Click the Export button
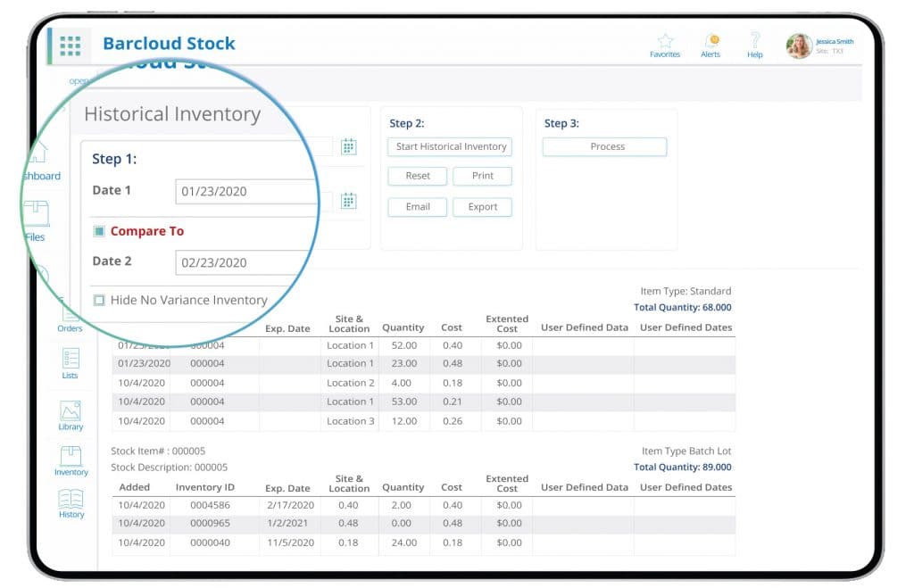 [483, 207]
